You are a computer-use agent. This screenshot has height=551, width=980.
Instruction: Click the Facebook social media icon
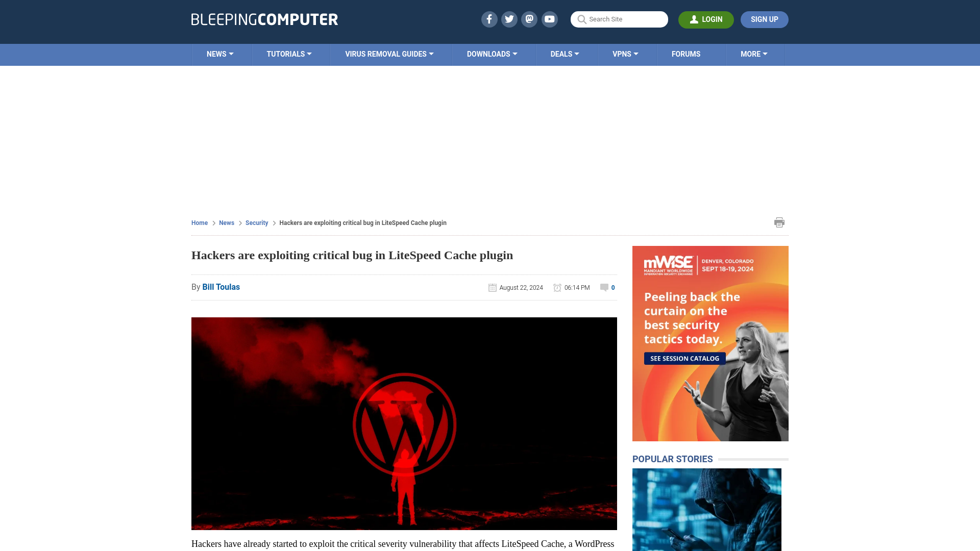(x=488, y=19)
